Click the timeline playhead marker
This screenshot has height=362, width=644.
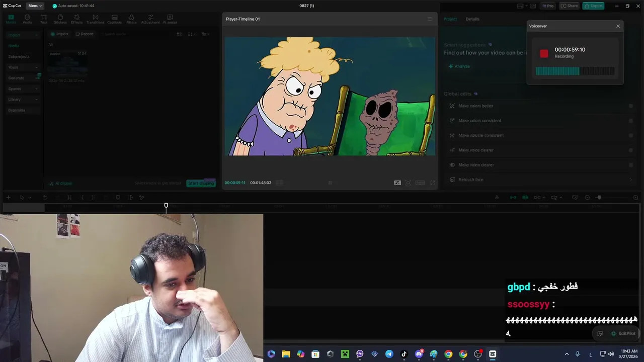click(x=166, y=206)
